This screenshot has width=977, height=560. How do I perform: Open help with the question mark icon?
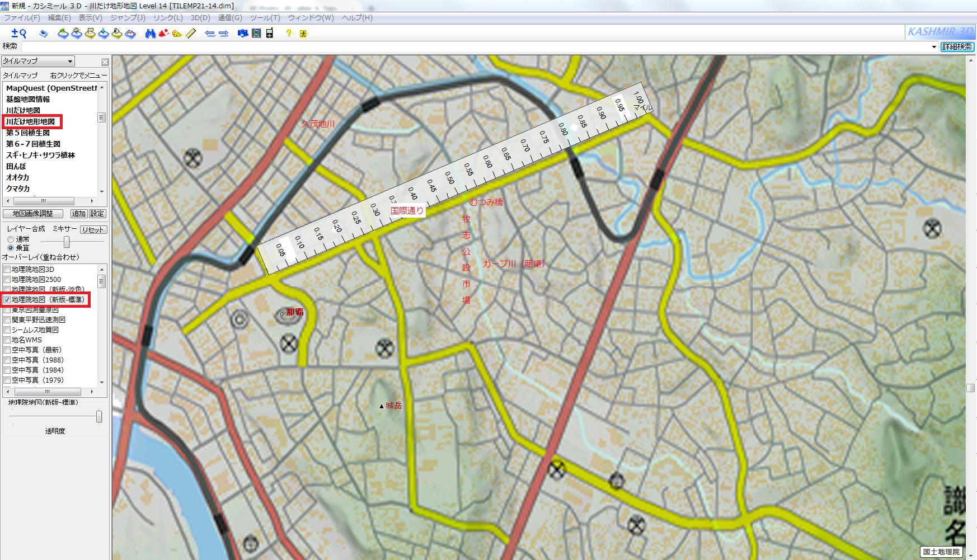(x=289, y=34)
